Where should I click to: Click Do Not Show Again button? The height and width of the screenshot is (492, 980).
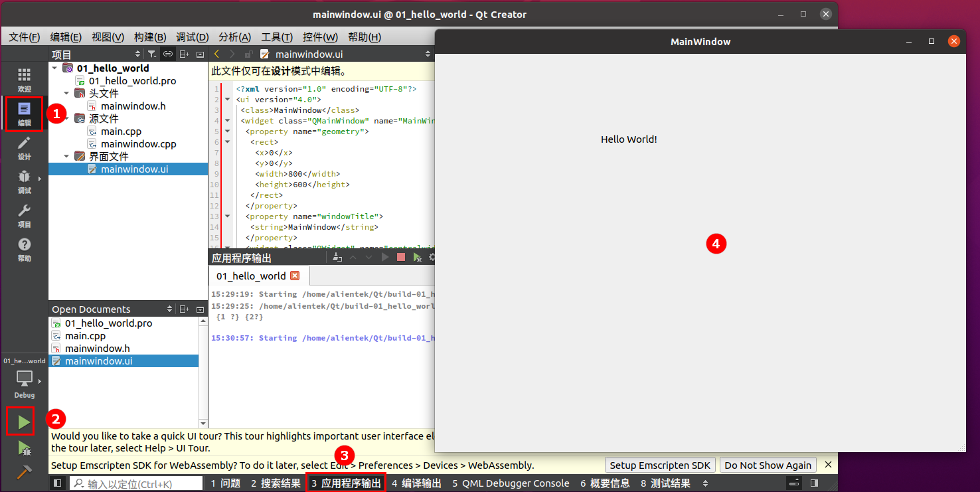[x=768, y=465]
